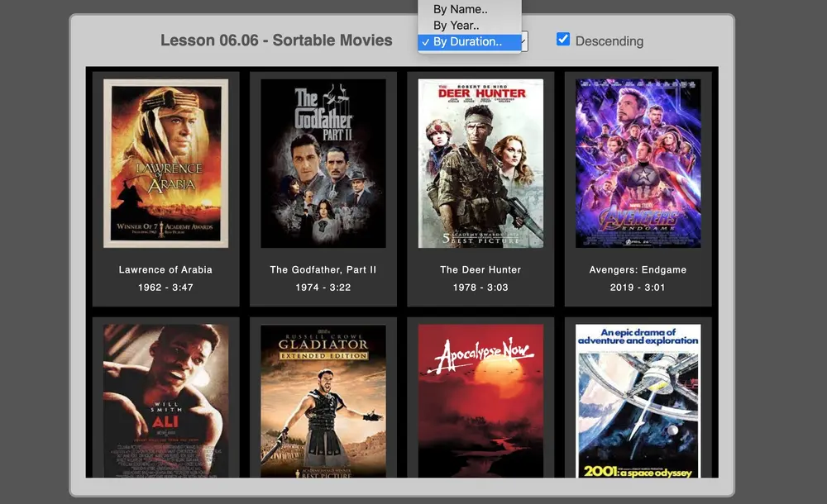Open The Deer Hunter poster
The width and height of the screenshot is (827, 504).
click(x=480, y=164)
